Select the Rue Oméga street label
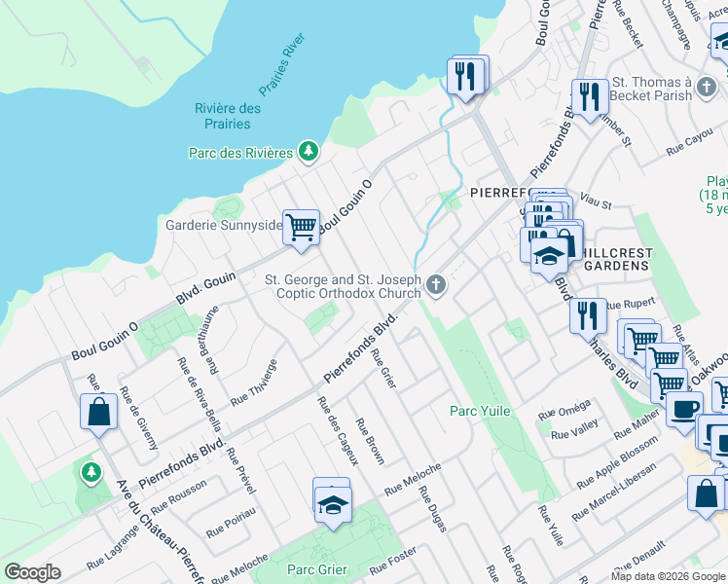The height and width of the screenshot is (584, 728). [564, 410]
